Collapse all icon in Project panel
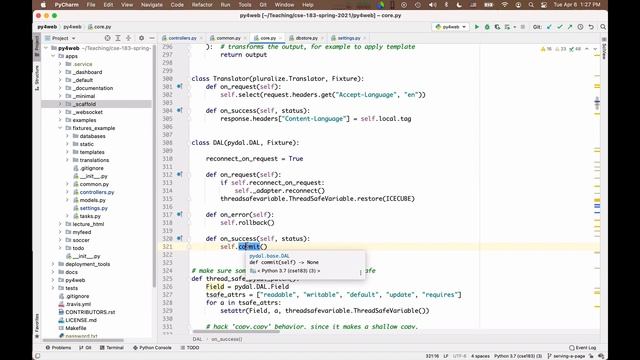 [129, 38]
